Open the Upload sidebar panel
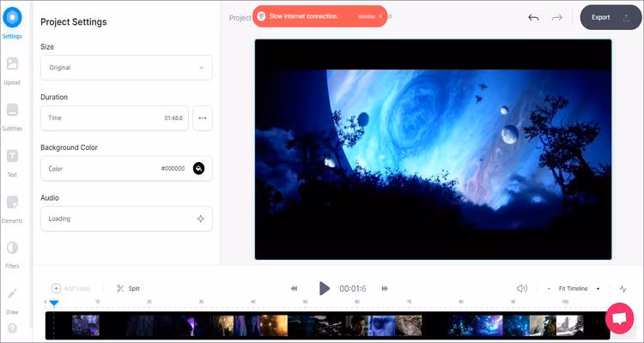This screenshot has width=644, height=343. click(x=12, y=70)
